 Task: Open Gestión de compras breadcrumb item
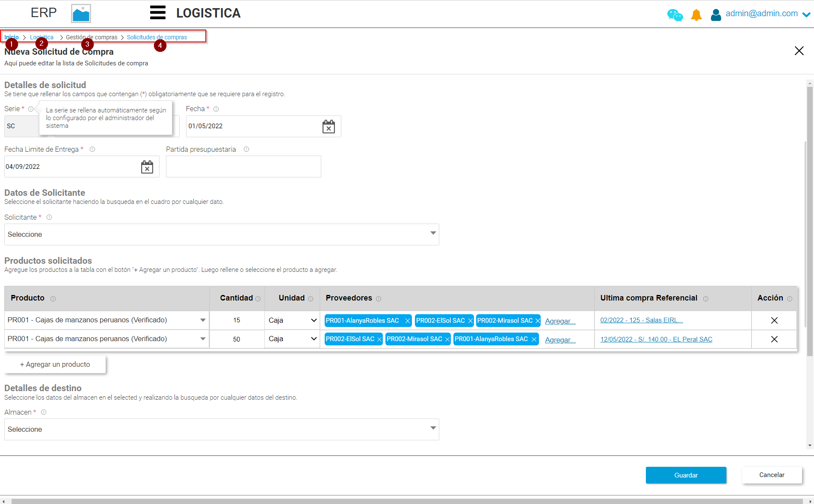91,37
